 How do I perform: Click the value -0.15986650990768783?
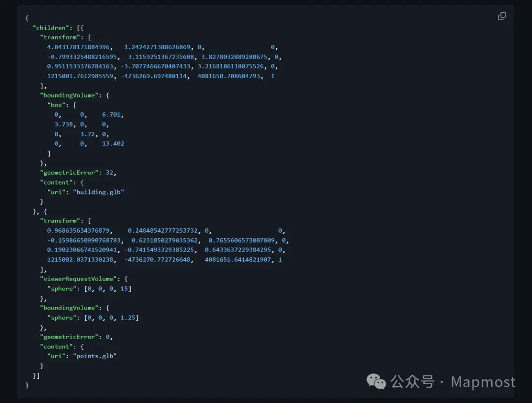83,241
